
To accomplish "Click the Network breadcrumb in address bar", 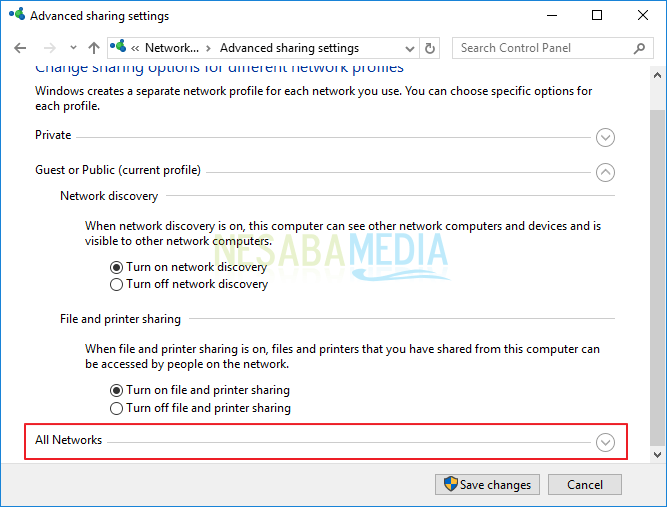I will coord(172,48).
